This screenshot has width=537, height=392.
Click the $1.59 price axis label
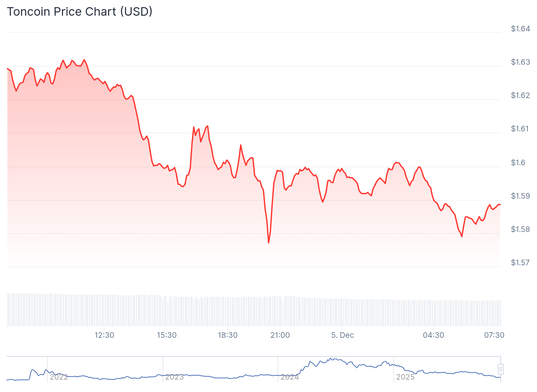pyautogui.click(x=520, y=196)
